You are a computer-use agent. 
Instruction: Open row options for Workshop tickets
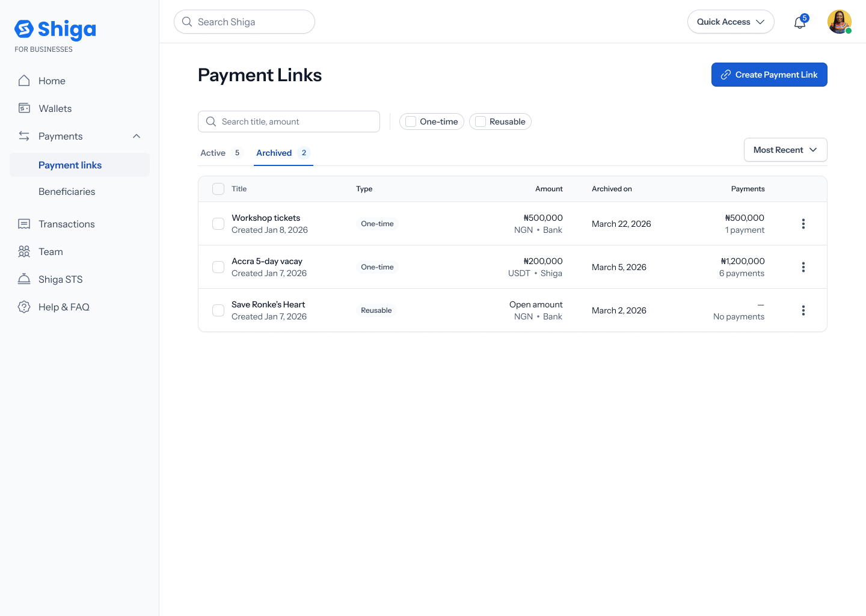point(803,224)
